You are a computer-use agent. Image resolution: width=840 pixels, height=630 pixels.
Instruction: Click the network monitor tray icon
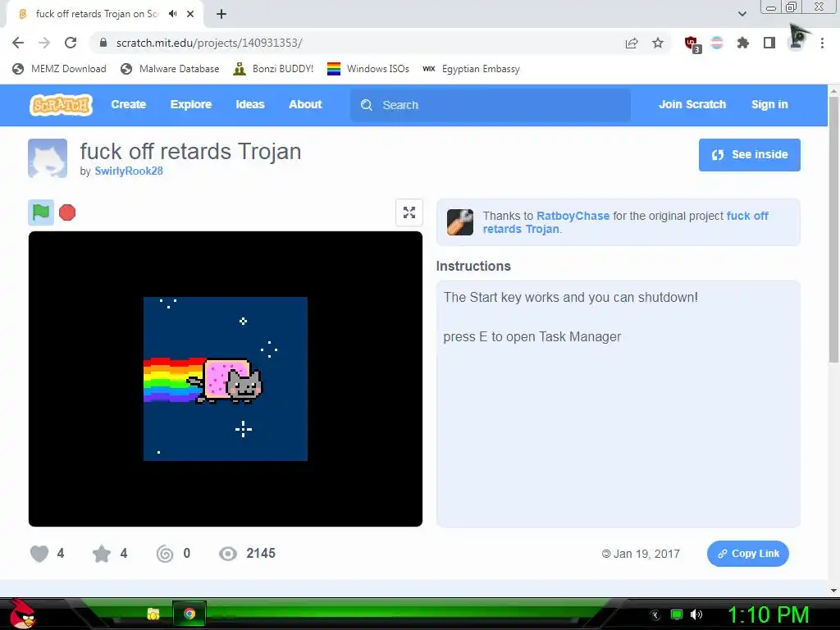tap(677, 614)
